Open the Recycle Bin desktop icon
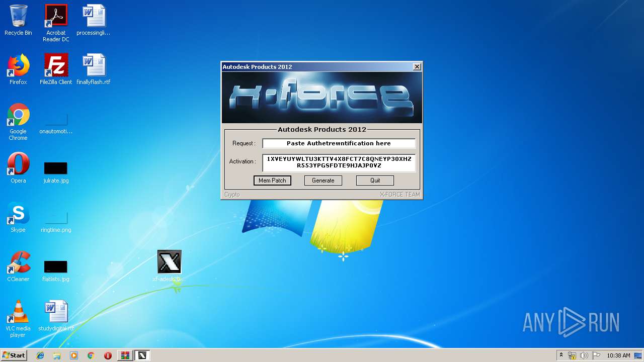 [18, 20]
